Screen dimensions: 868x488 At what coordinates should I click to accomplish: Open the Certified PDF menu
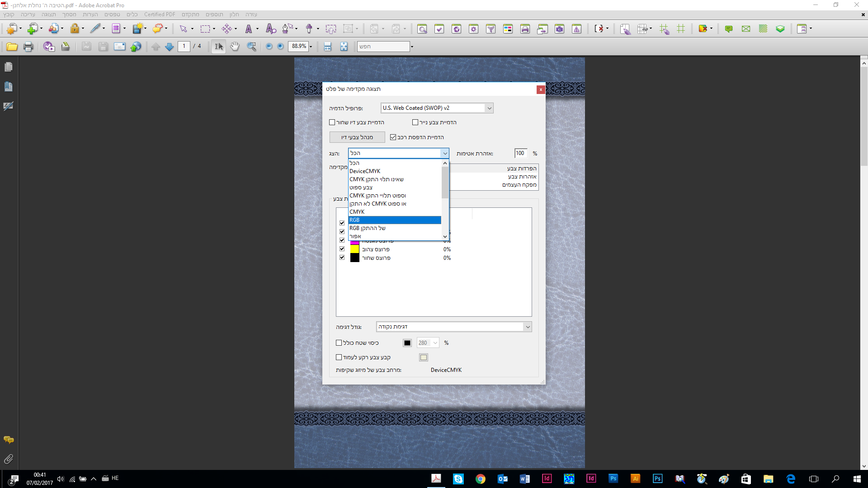tap(160, 14)
